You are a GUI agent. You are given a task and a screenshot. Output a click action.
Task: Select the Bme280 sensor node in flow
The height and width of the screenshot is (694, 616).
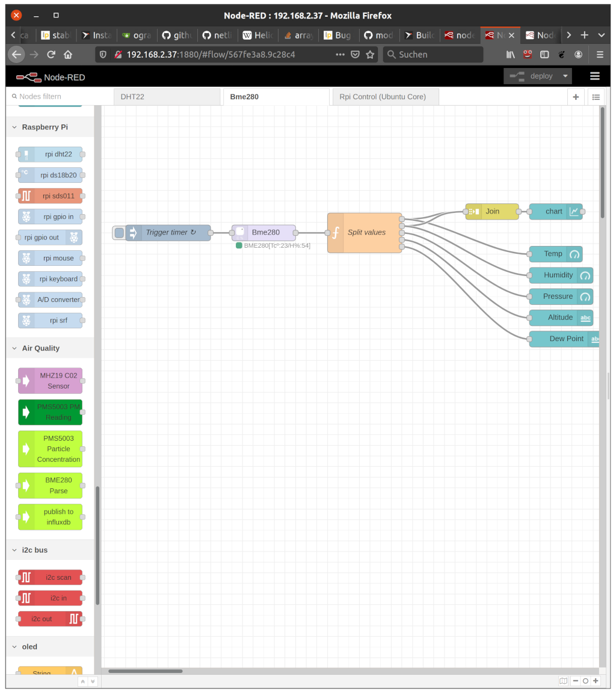(x=263, y=232)
